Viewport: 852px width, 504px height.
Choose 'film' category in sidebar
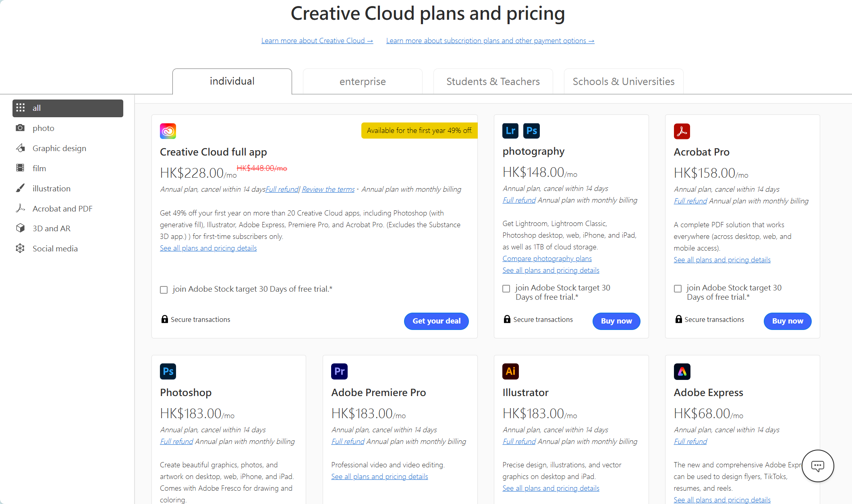coord(68,168)
